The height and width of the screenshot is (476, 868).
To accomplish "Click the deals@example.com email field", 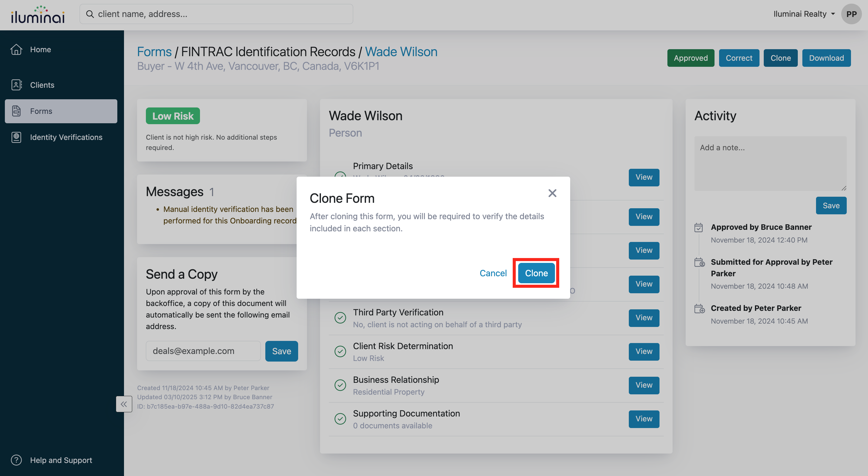I will coord(203,351).
